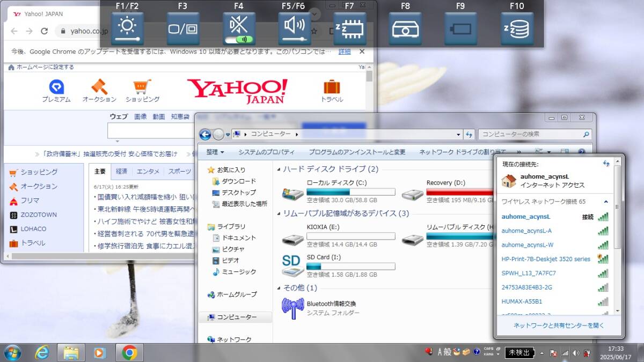644x362 pixels.
Task: Dismiss the Chrome update notice
Action: [x=362, y=51]
